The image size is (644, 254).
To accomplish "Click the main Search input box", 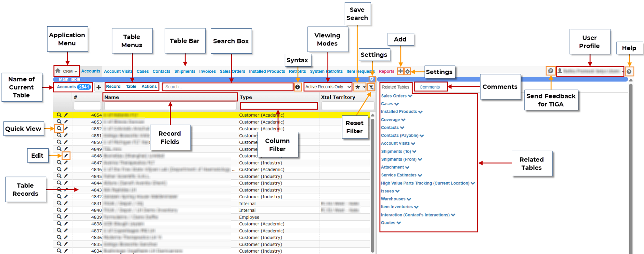I will point(227,87).
